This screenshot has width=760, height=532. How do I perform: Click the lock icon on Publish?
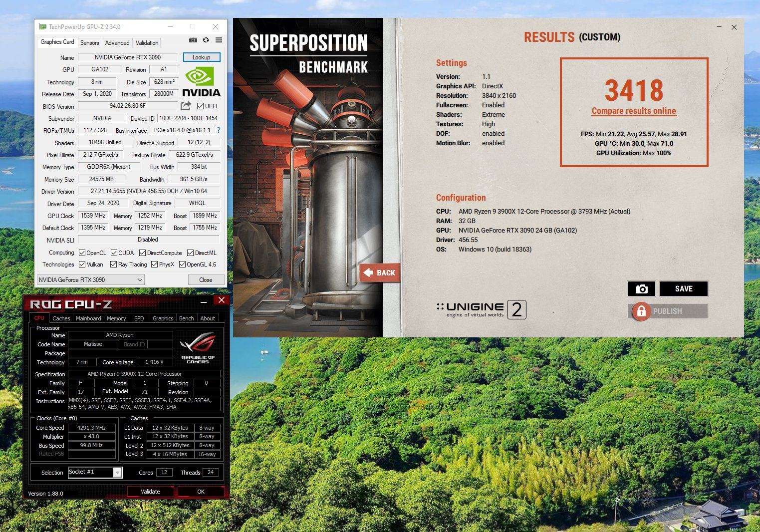coord(641,311)
